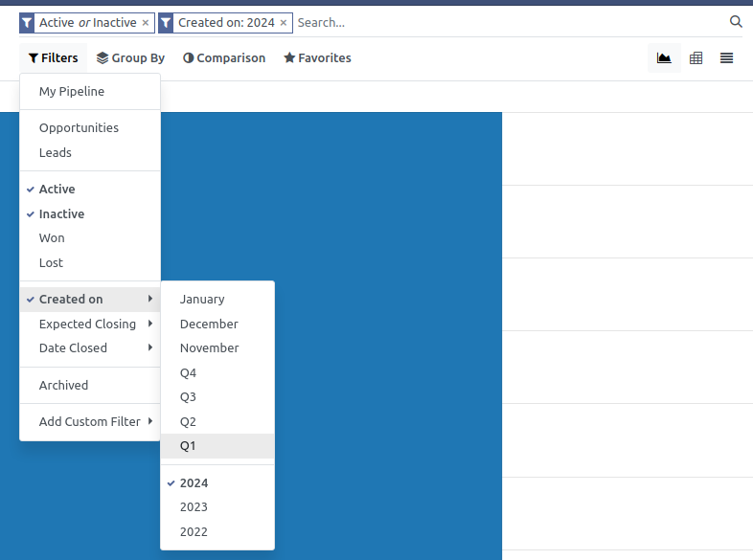Remove the Active or Inactive filter facet
Screen dimensions: 753x560
(x=146, y=23)
